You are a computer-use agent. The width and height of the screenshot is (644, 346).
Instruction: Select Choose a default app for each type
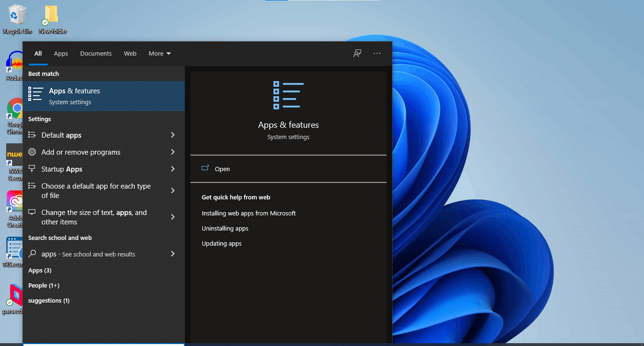tap(104, 190)
